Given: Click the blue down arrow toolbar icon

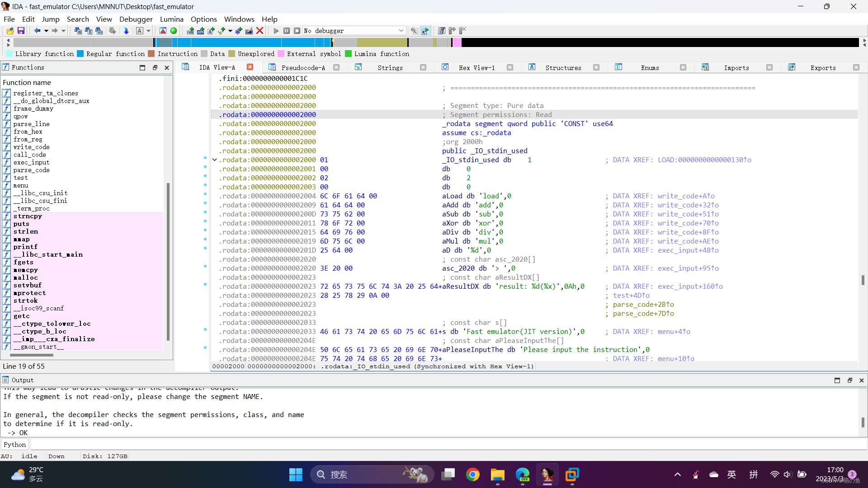Looking at the screenshot, I should click(126, 31).
